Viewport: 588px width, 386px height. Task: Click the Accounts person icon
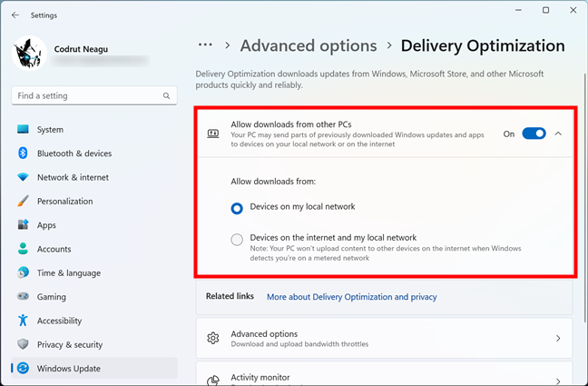coord(23,249)
